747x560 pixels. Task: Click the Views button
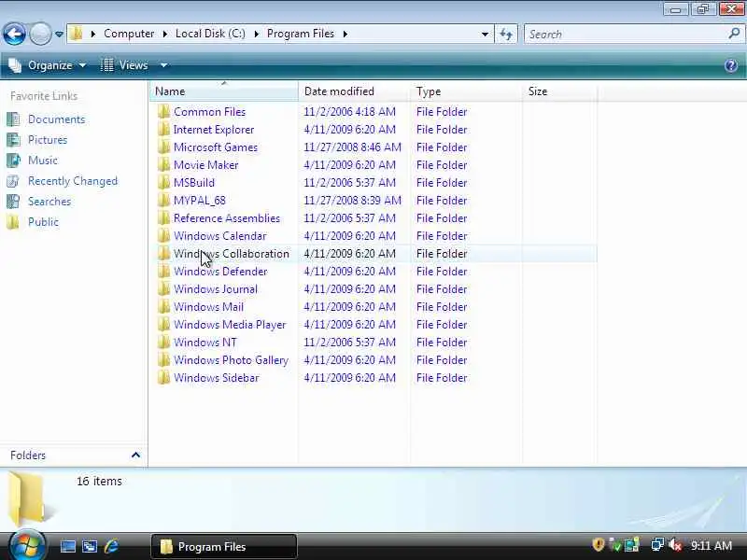pyautogui.click(x=125, y=65)
